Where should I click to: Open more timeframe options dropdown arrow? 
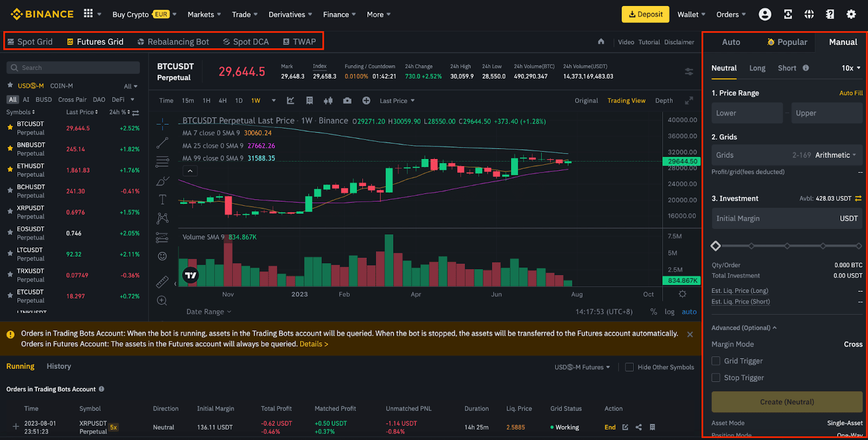[x=273, y=100]
